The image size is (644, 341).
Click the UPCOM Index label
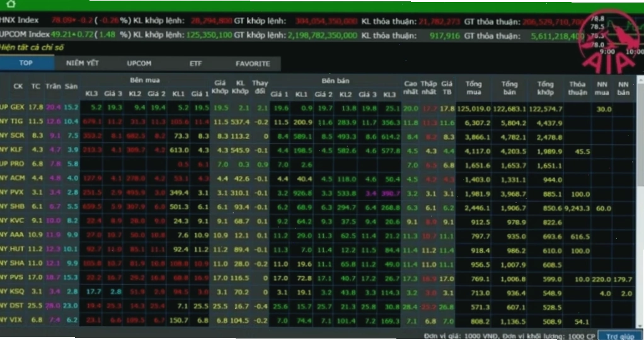25,34
